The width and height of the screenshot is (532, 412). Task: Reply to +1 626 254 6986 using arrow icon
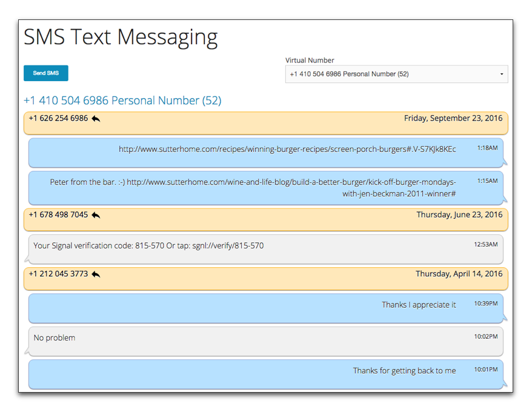96,118
